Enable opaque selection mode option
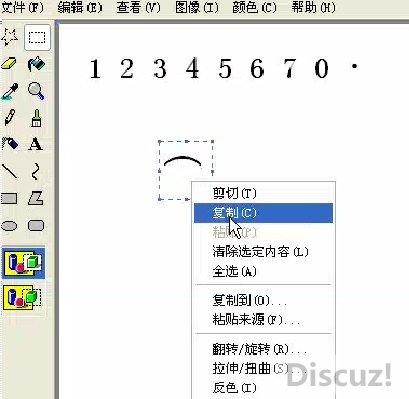409x399 pixels. (23, 263)
